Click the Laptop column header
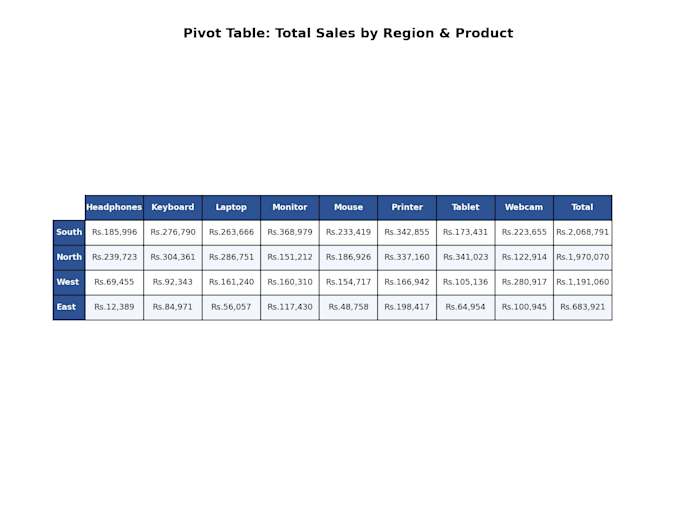 [x=231, y=207]
